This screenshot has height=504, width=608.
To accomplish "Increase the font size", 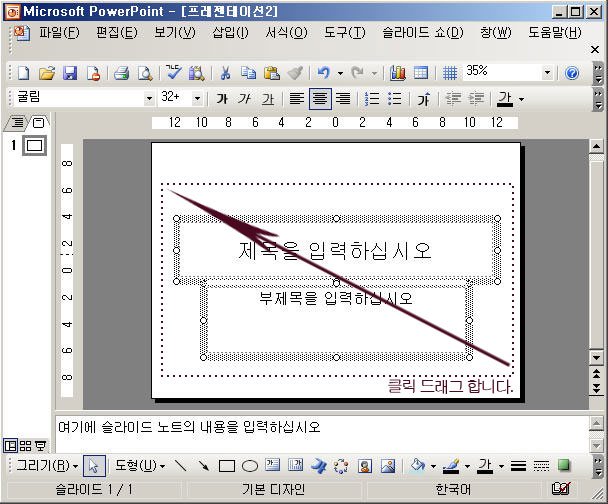I will pos(424,99).
